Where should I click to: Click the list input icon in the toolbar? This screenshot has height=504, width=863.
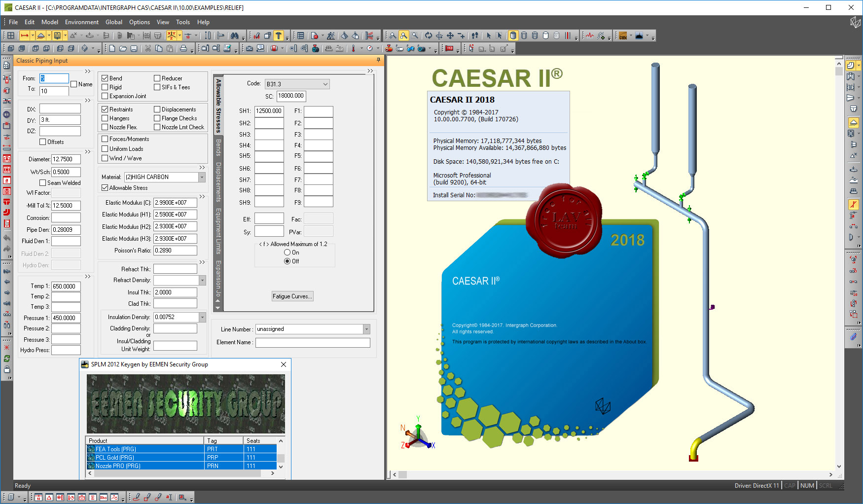(300, 36)
